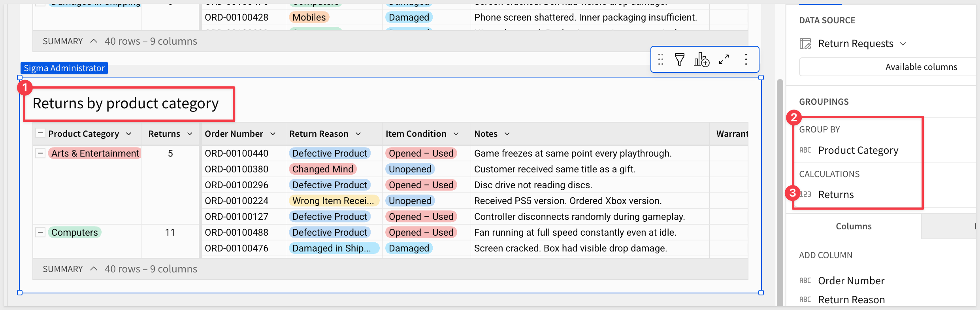This screenshot has width=980, height=310.
Task: Edit the Returns by product category title
Action: point(126,104)
